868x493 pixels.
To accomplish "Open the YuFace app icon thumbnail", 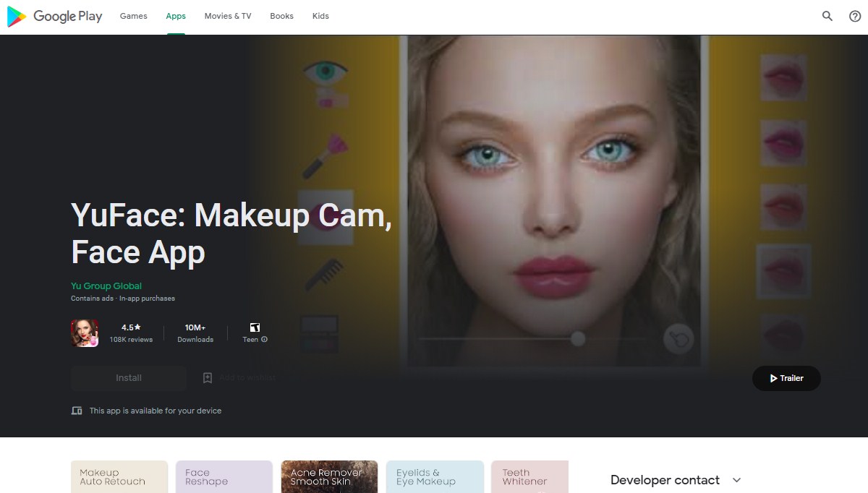I will click(x=85, y=333).
